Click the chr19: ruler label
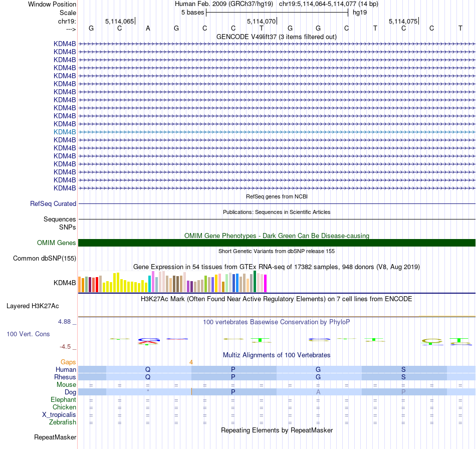Image resolution: width=476 pixels, height=449 pixels. [67, 21]
